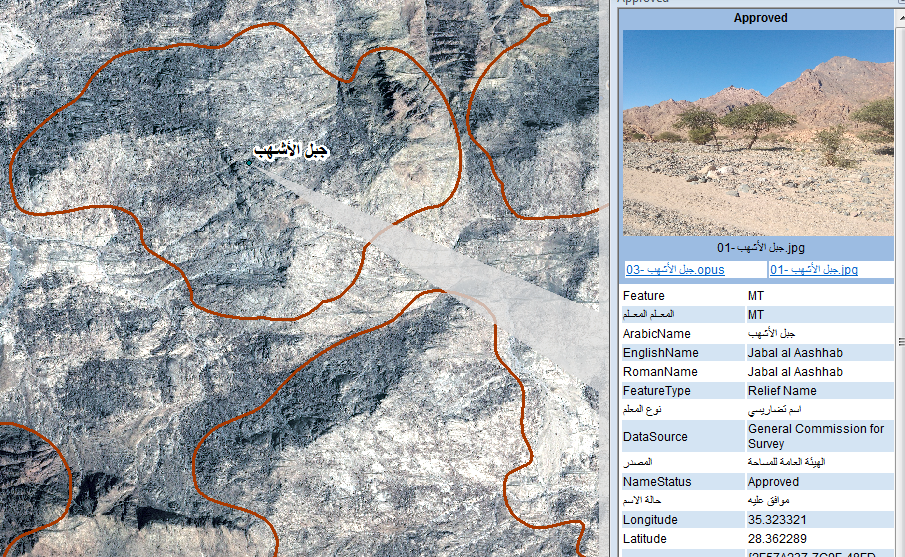Open the 03- opus audio attachment link

pyautogui.click(x=675, y=270)
